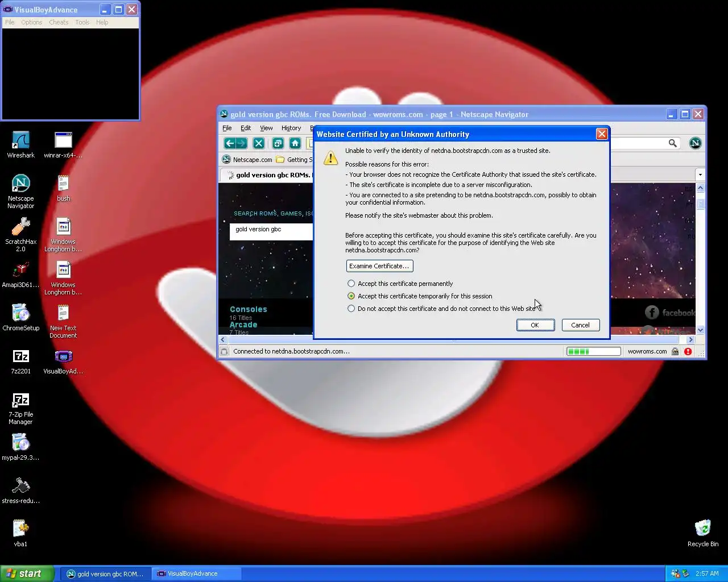This screenshot has width=728, height=582.
Task: Open the Cheats menu in VisualBoyAdvance
Action: [x=59, y=22]
